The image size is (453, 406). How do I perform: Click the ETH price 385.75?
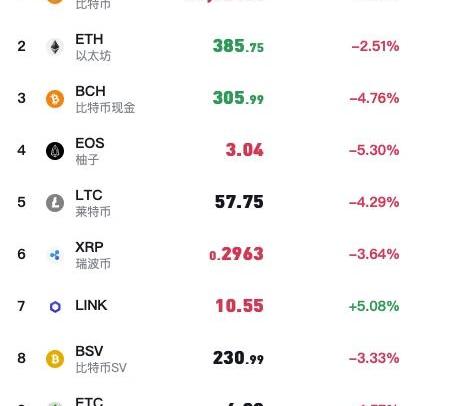click(238, 46)
